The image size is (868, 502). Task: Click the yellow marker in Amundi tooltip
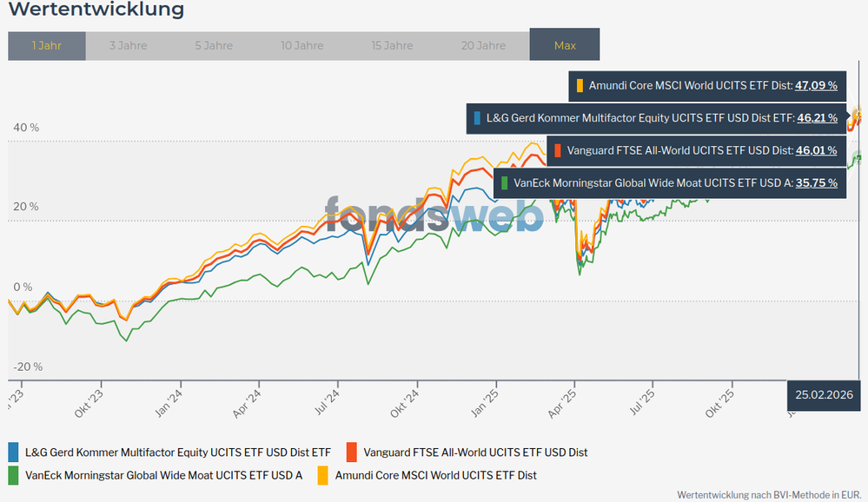(580, 86)
